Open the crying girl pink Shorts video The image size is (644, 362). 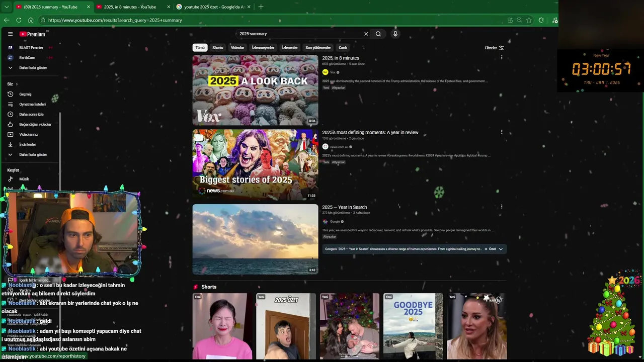coord(222,326)
